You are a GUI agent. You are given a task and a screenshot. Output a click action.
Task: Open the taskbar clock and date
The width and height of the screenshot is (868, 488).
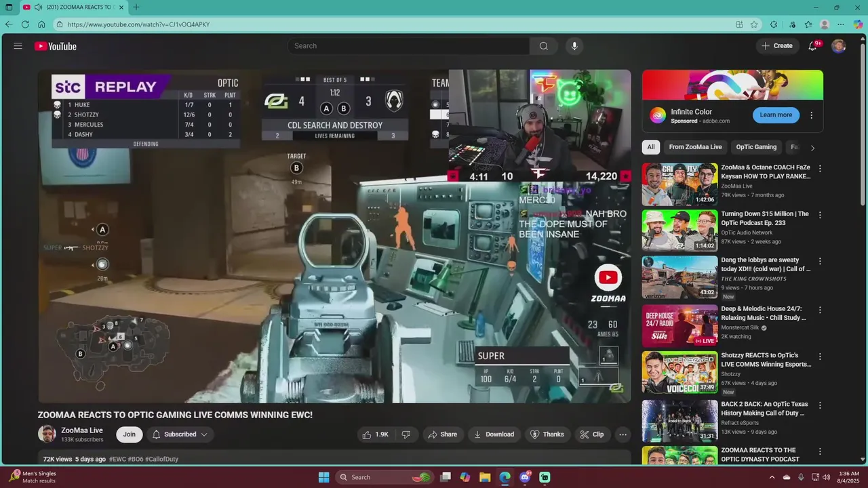click(x=849, y=477)
